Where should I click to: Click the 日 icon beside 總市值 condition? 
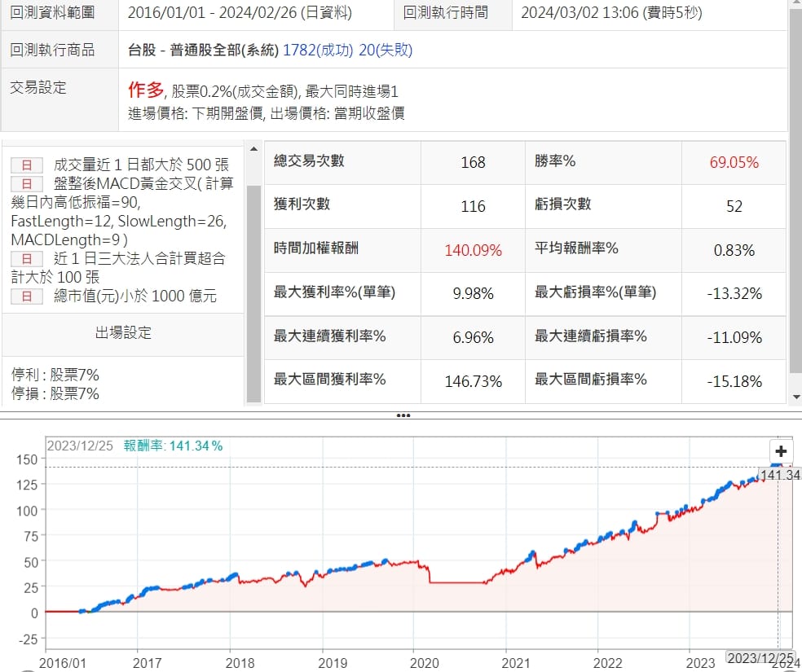pos(26,296)
